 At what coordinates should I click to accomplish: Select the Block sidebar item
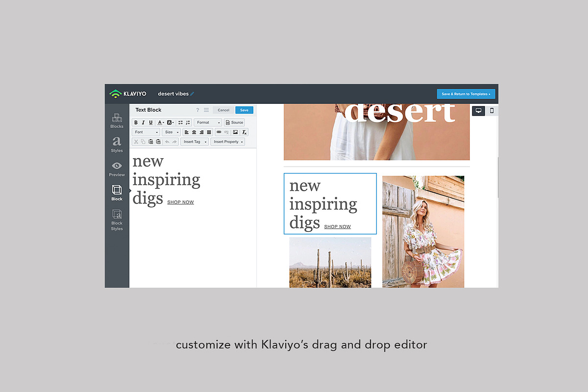(117, 193)
